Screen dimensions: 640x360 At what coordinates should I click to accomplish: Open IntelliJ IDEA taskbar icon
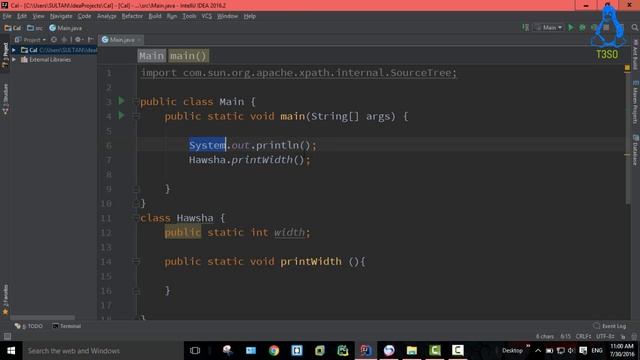pos(366,351)
